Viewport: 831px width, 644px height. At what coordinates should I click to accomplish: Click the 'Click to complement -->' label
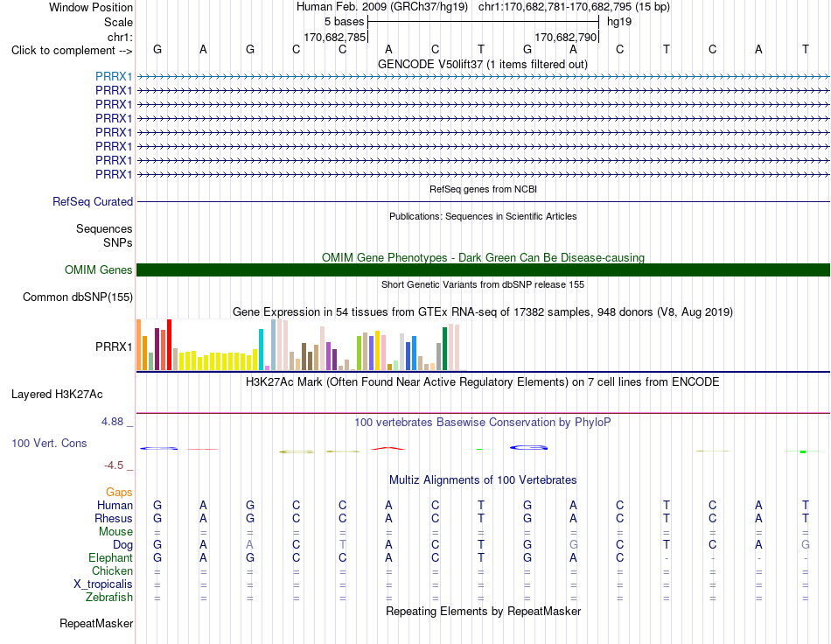(72, 51)
